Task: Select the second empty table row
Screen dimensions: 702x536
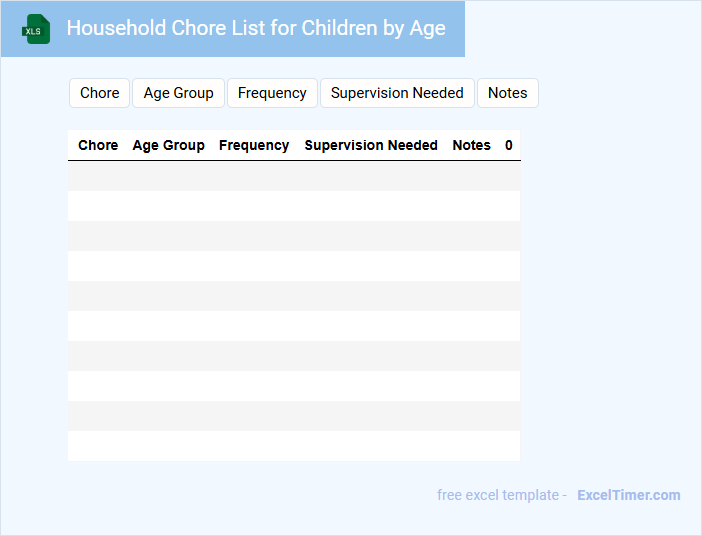Action: [294, 206]
